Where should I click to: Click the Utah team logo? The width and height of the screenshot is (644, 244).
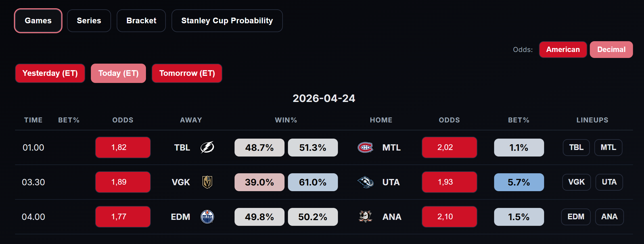point(365,182)
